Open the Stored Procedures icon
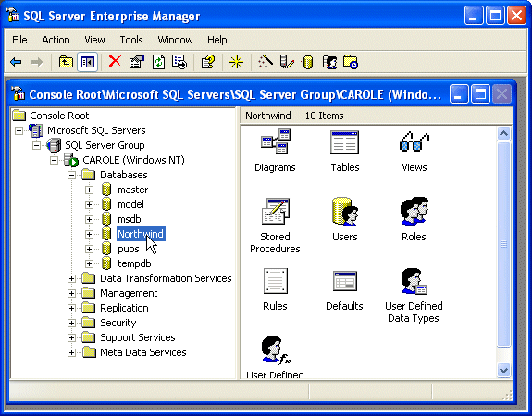Image resolution: width=532 pixels, height=416 pixels. click(276, 211)
